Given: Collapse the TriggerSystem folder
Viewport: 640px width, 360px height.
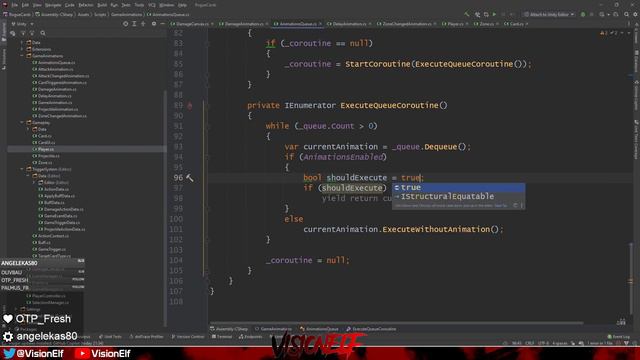Looking at the screenshot, I should tap(22, 169).
